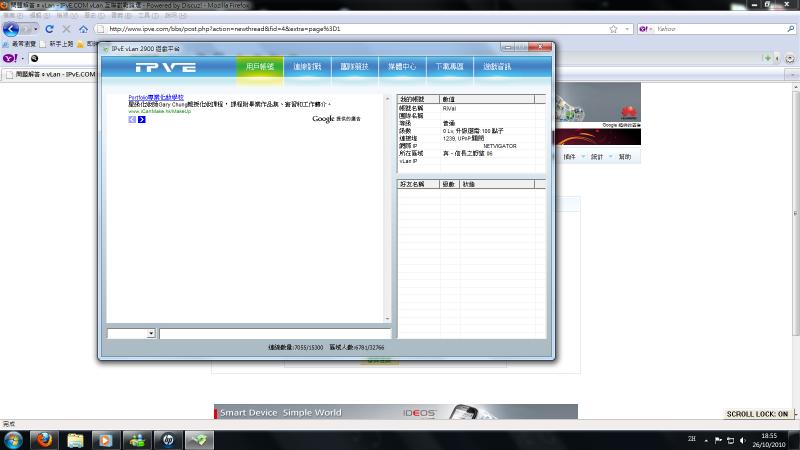The width and height of the screenshot is (800, 450).
Task: Click the reload page icon
Action: click(49, 29)
